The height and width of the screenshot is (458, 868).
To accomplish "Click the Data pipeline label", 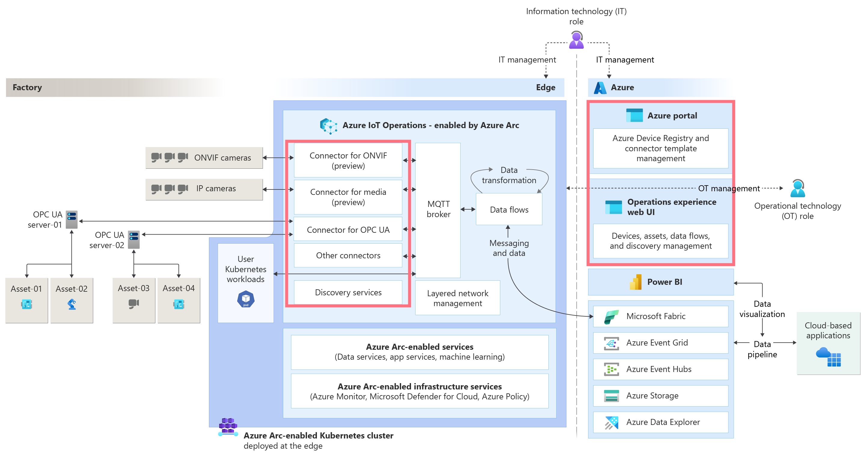I will pyautogui.click(x=762, y=349).
